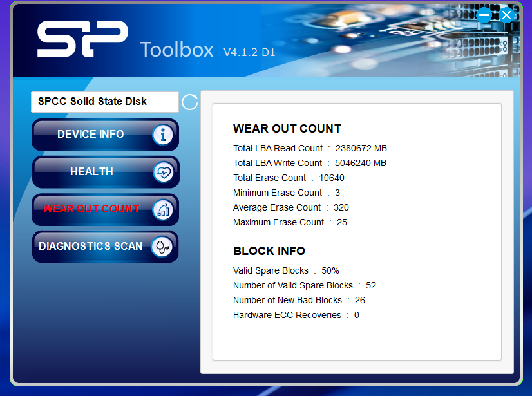532x396 pixels.
Task: Select the Average Erase Count entry
Action: click(x=290, y=207)
